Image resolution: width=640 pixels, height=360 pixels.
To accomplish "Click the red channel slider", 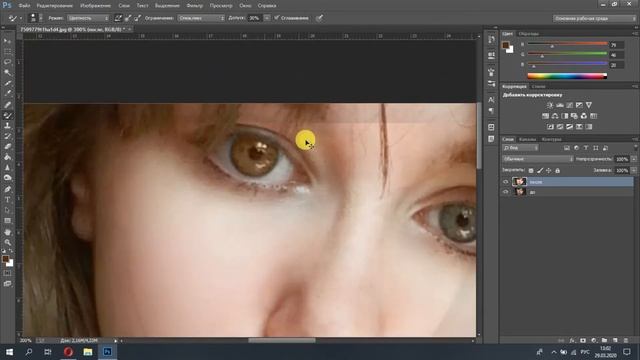I will coord(567,44).
